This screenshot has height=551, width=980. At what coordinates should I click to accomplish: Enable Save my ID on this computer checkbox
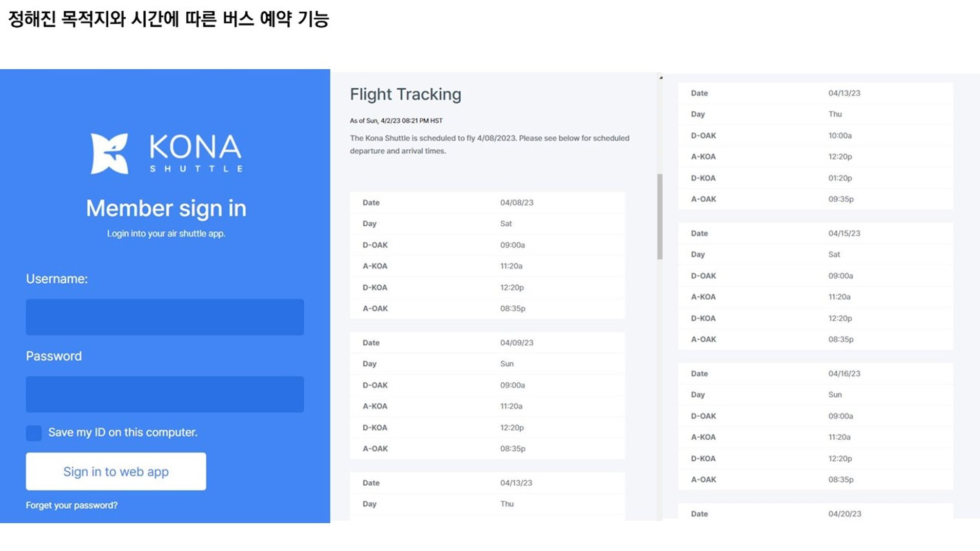(x=34, y=433)
